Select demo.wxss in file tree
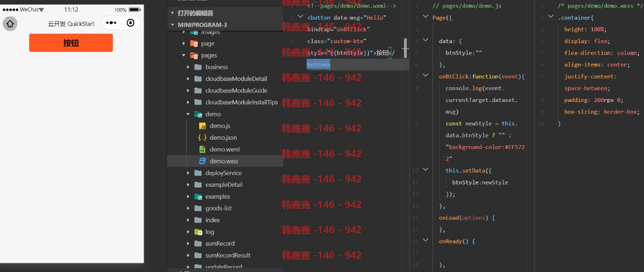 [x=224, y=161]
